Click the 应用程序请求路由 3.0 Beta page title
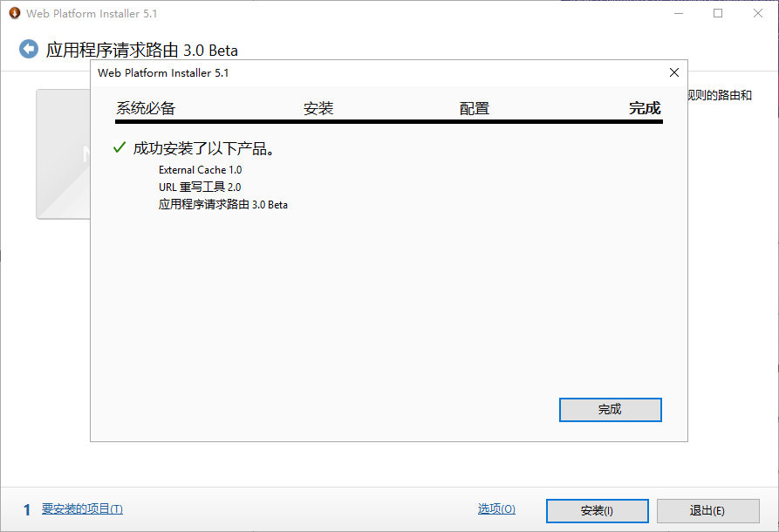Viewport: 779px width, 532px height. point(142,51)
